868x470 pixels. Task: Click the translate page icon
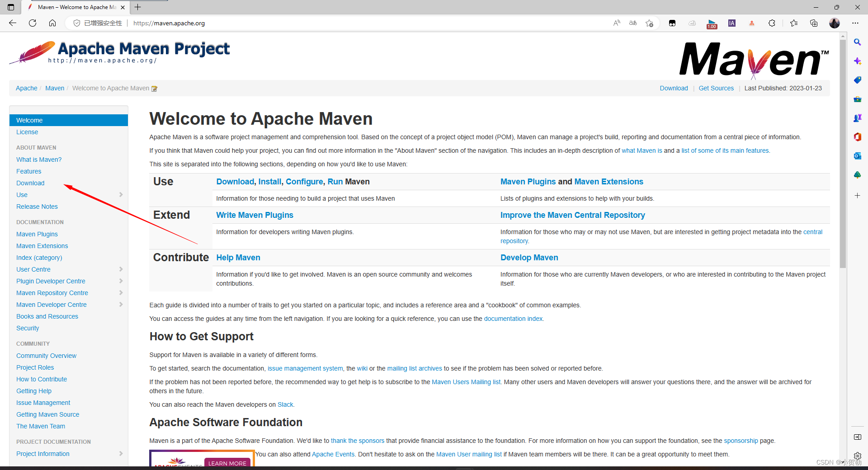633,23
